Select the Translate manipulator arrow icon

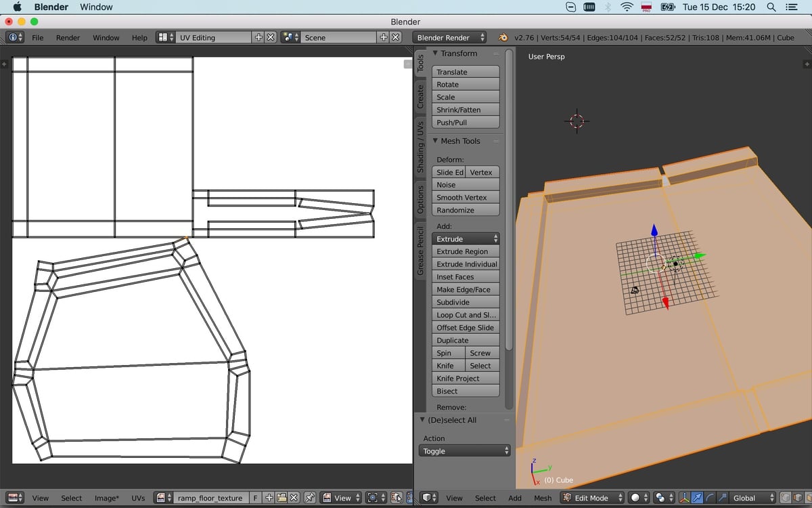pyautogui.click(x=697, y=498)
